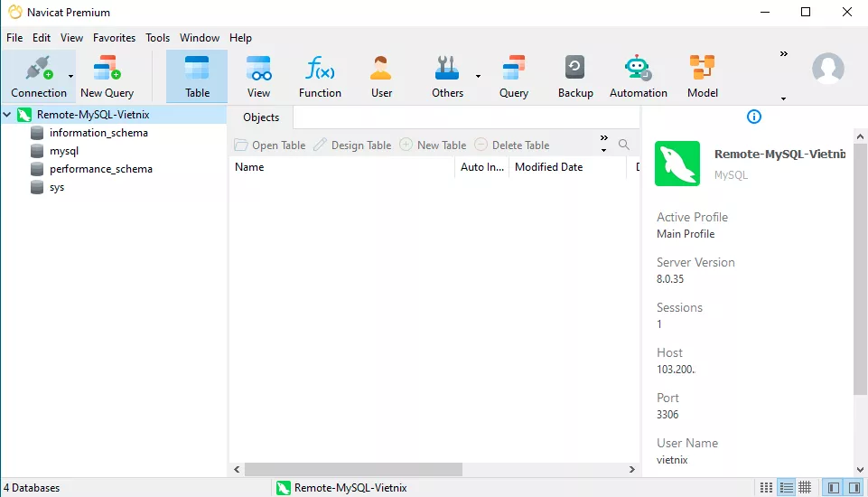Open the User toolbar icon
The height and width of the screenshot is (497, 868).
pos(381,68)
